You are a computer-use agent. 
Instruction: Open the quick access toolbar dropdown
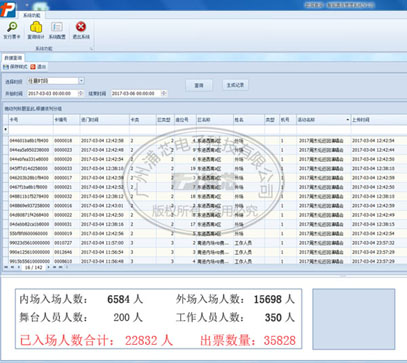click(x=27, y=5)
